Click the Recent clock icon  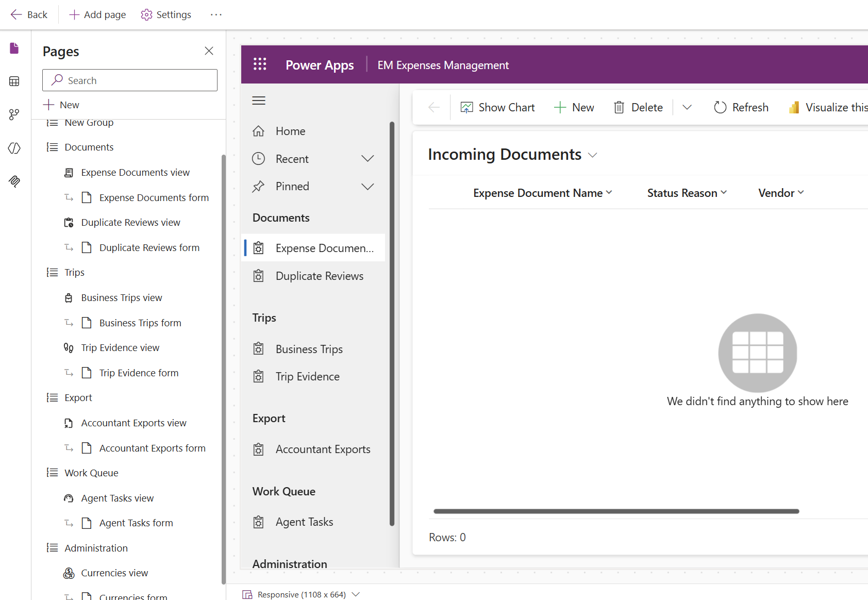(258, 159)
